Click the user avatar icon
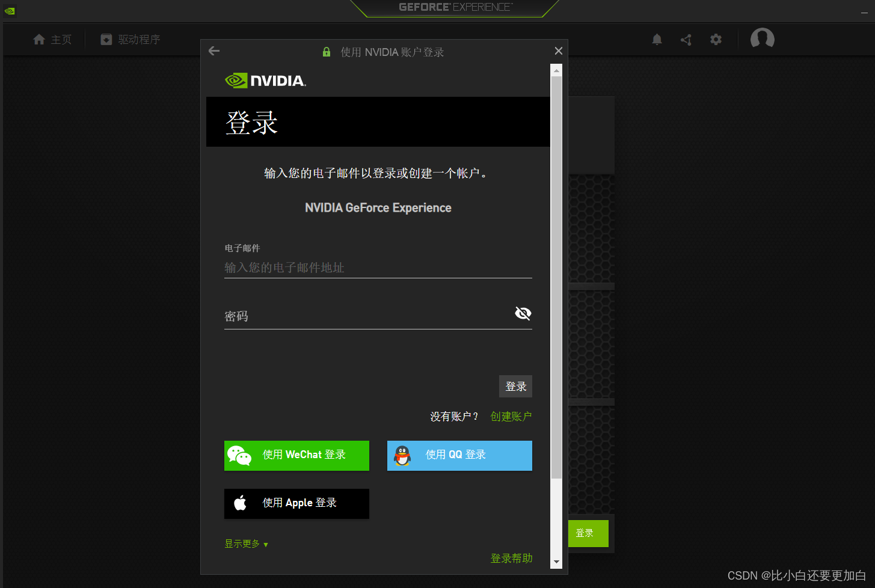The image size is (875, 588). [763, 39]
